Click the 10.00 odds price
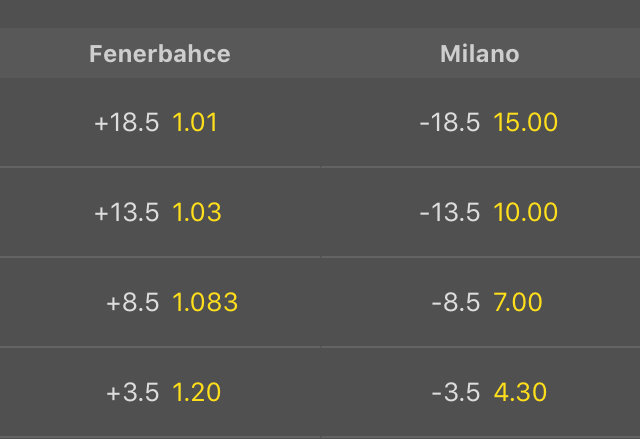640x439 pixels. (x=525, y=213)
